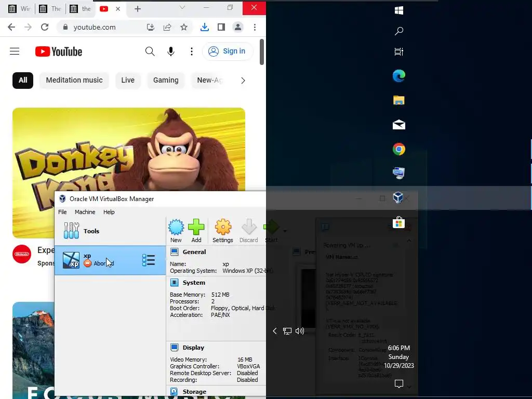Click the Start green arrow icon
Image resolution: width=532 pixels, height=399 pixels.
(271, 231)
